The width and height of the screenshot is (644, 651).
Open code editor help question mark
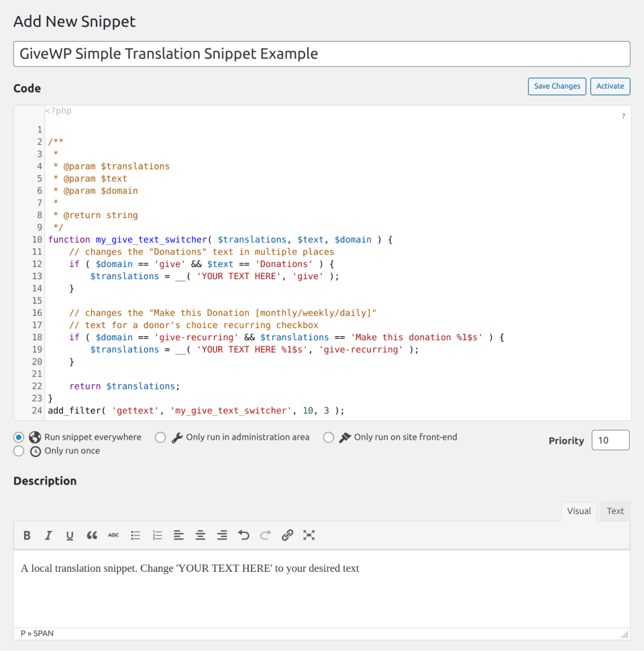[623, 116]
